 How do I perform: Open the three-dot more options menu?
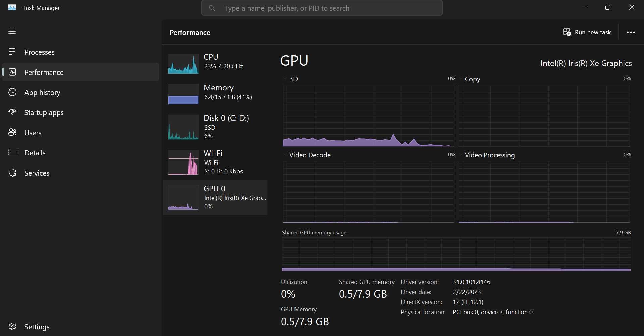coord(631,32)
